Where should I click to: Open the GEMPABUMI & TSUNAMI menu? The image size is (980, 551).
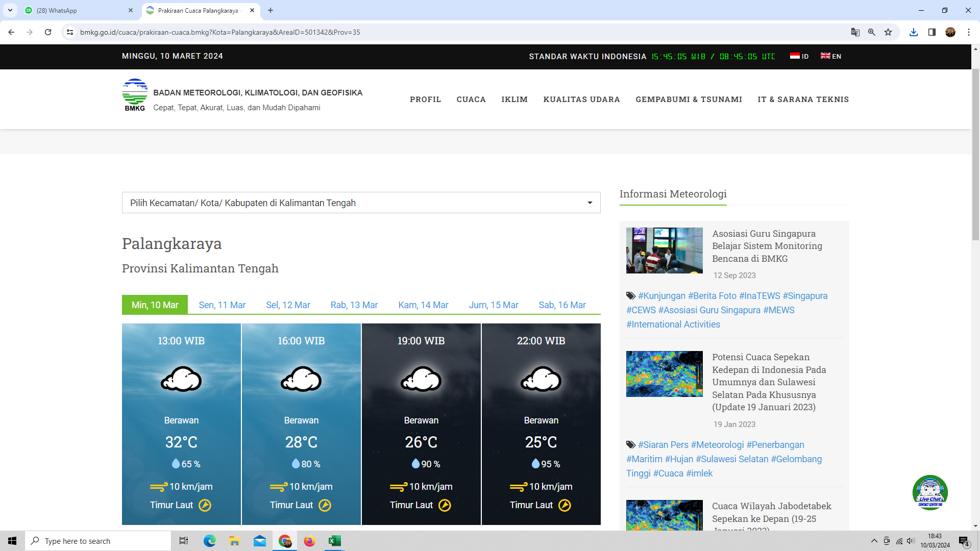pyautogui.click(x=689, y=99)
